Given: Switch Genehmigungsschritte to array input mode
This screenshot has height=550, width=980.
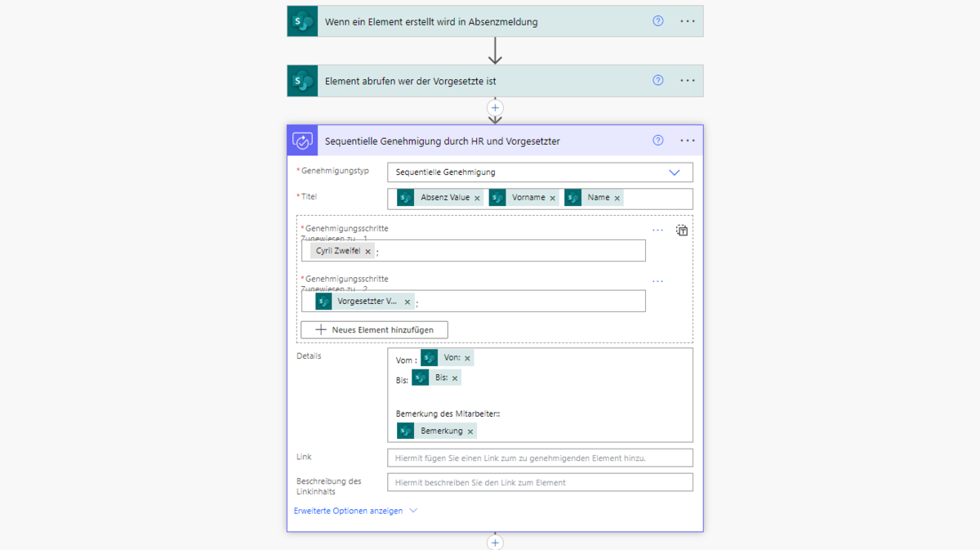Looking at the screenshot, I should [682, 230].
